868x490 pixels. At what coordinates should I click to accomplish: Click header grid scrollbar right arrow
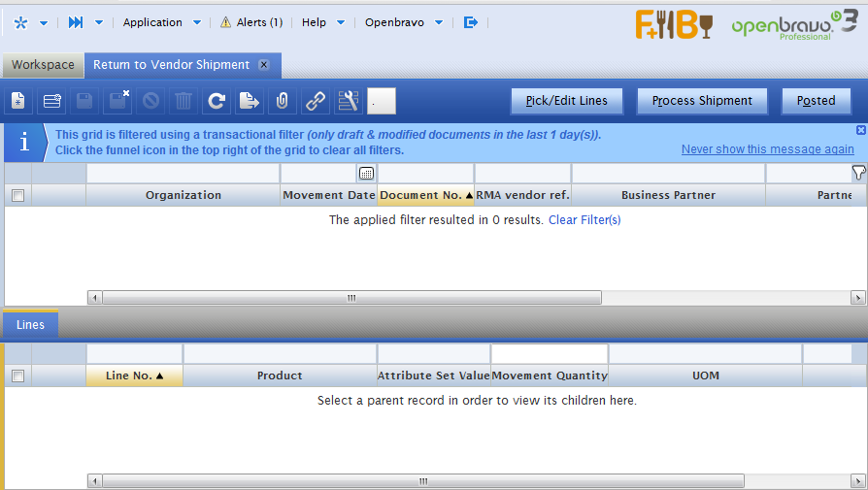(x=858, y=298)
